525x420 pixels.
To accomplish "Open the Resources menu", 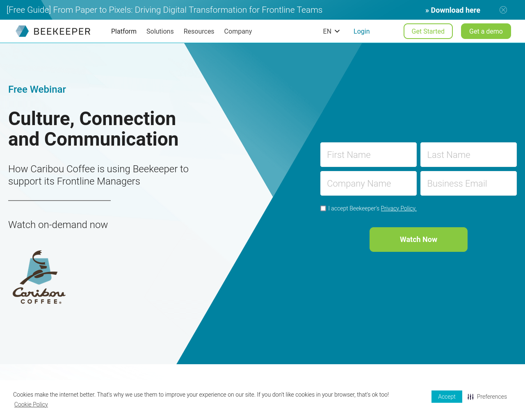I will 199,31.
